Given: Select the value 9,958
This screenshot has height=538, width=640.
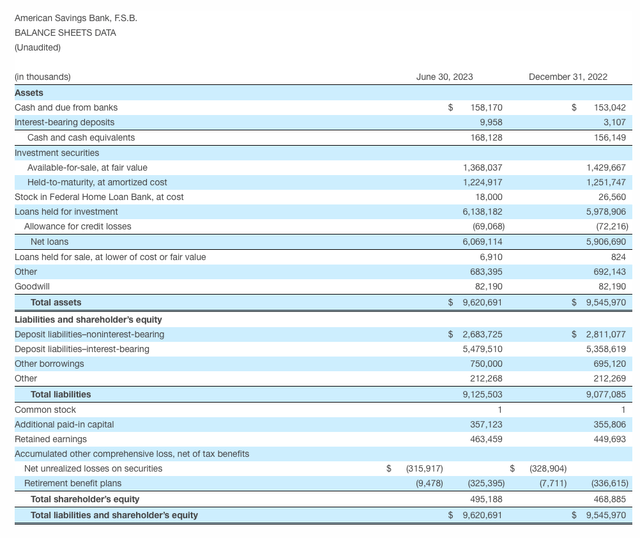Looking at the screenshot, I should (491, 122).
